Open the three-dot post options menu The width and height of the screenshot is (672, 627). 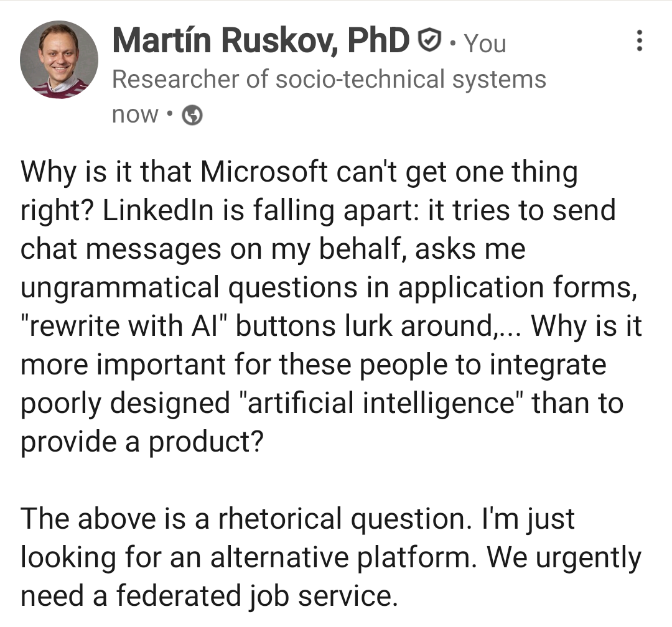click(x=638, y=42)
